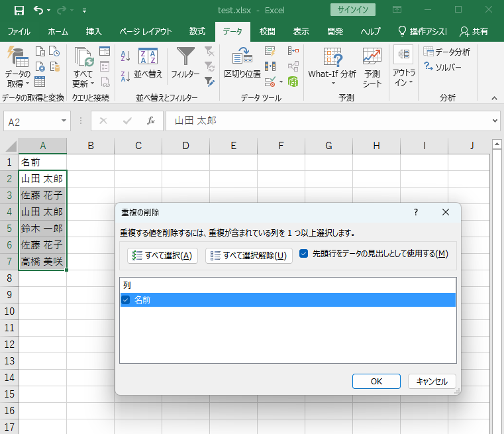Switch to the 校閲 tab

(268, 32)
